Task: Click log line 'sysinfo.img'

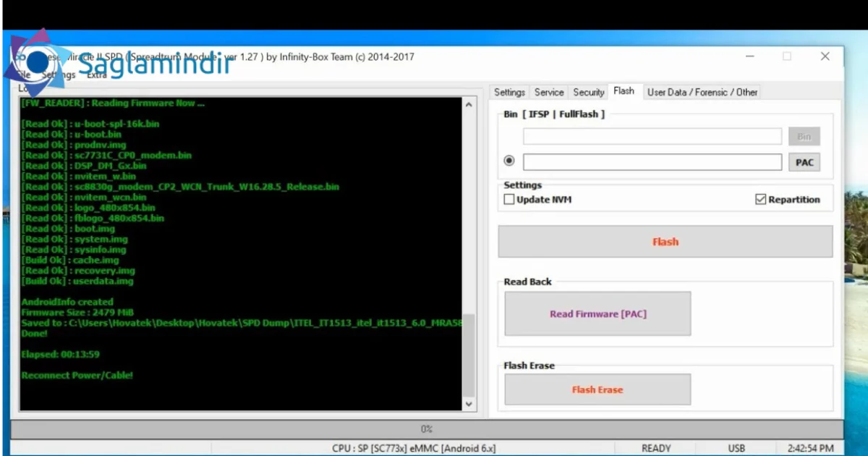Action: [x=74, y=250]
